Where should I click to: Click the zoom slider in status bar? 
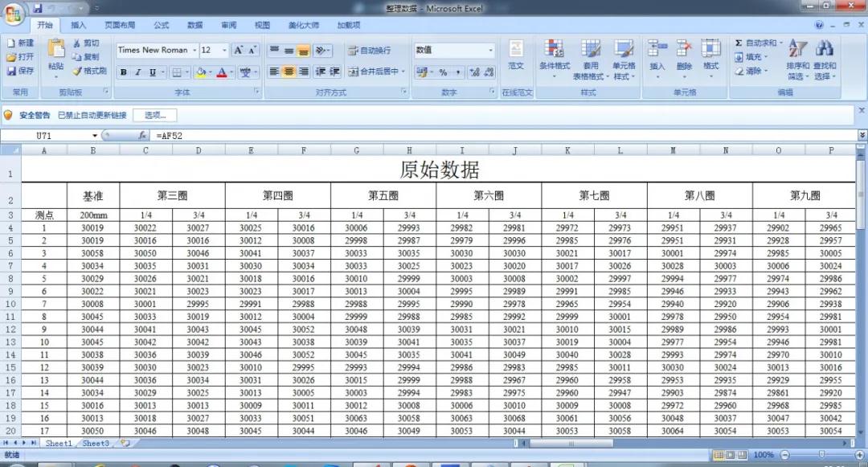(x=820, y=455)
